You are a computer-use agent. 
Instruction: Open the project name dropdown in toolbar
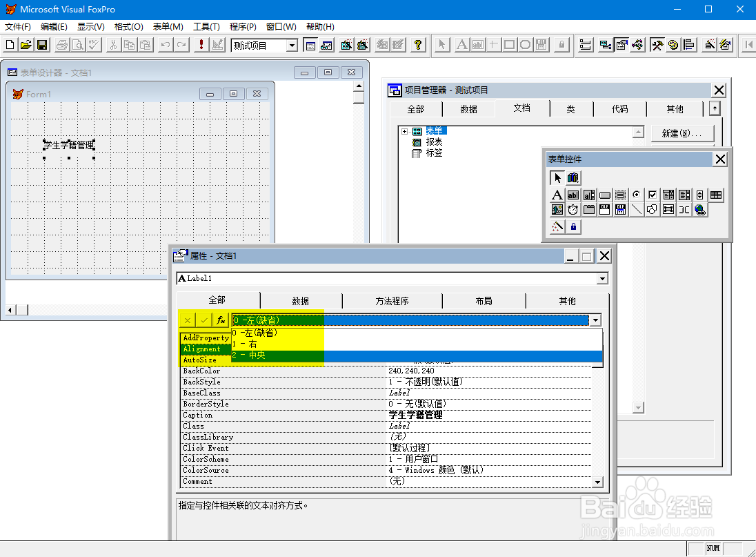tap(292, 46)
